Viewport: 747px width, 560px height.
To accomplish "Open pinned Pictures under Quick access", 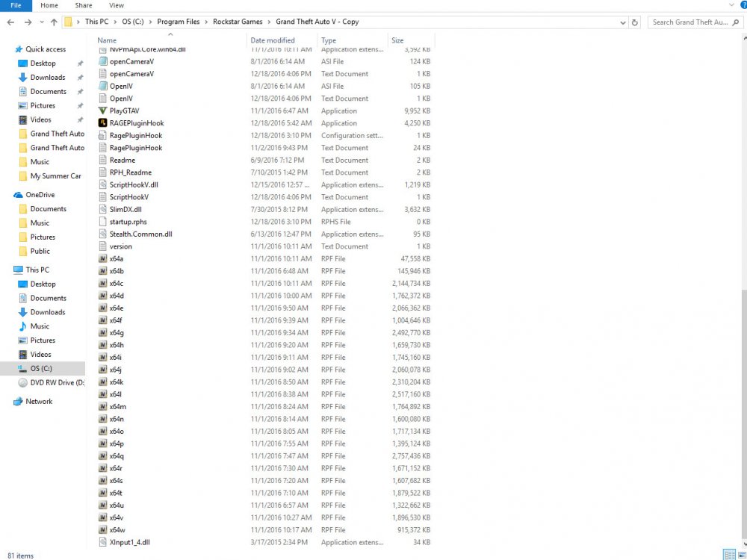I will pyautogui.click(x=43, y=105).
